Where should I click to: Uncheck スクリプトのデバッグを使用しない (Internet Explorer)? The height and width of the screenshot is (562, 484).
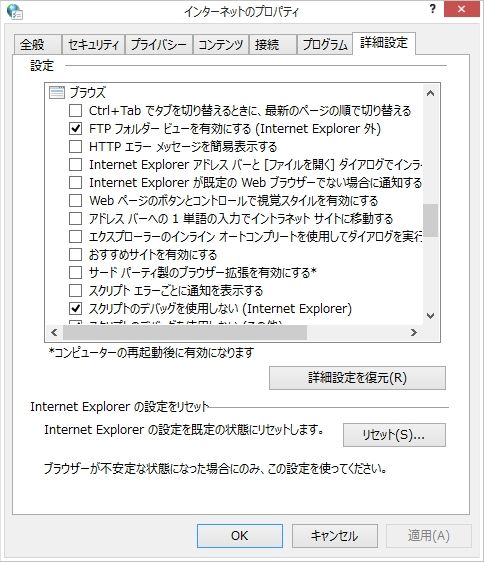pos(75,308)
